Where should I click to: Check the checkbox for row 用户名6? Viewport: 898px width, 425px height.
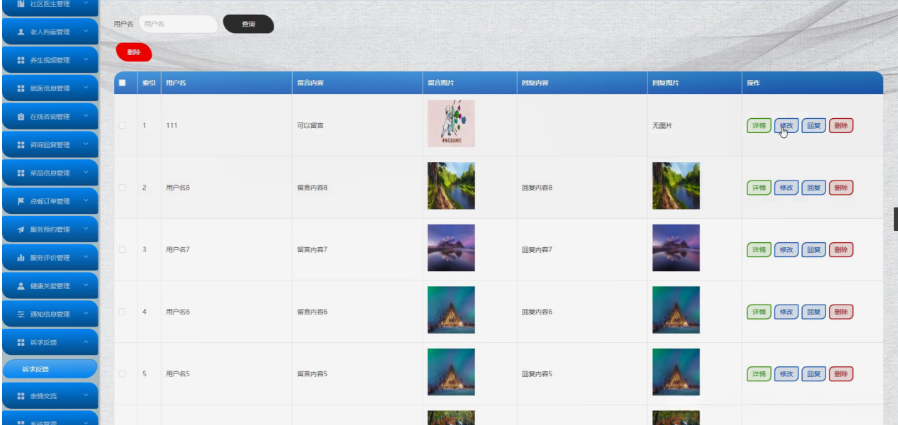click(x=122, y=312)
